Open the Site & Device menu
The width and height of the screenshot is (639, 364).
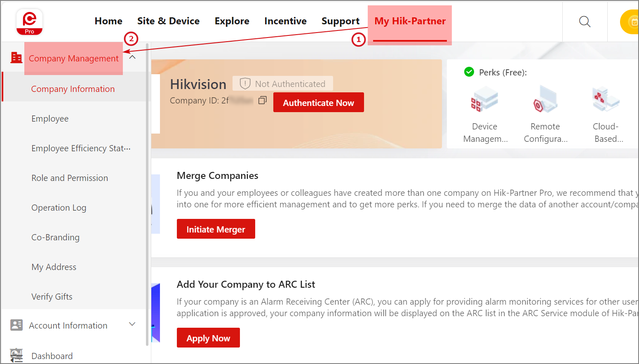(168, 21)
